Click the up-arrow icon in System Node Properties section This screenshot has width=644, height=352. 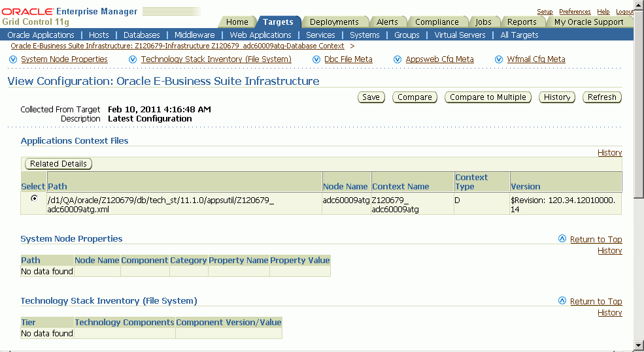tap(562, 238)
